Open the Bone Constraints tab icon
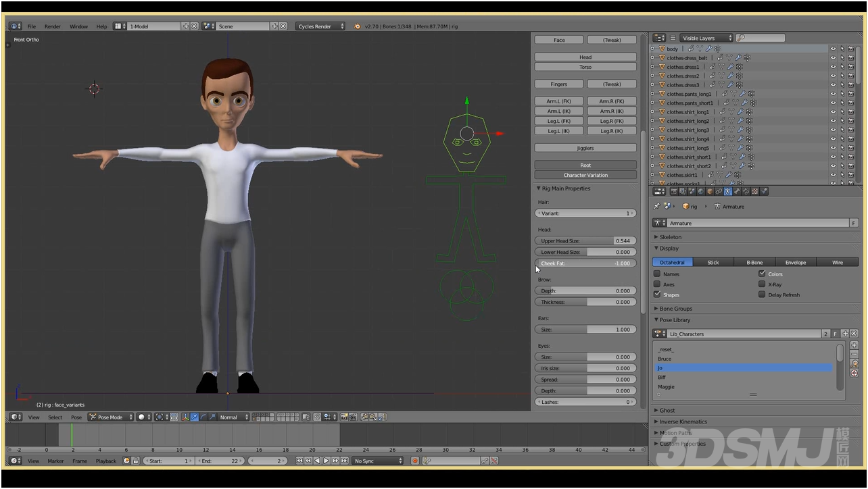The image size is (868, 489). pos(746,191)
